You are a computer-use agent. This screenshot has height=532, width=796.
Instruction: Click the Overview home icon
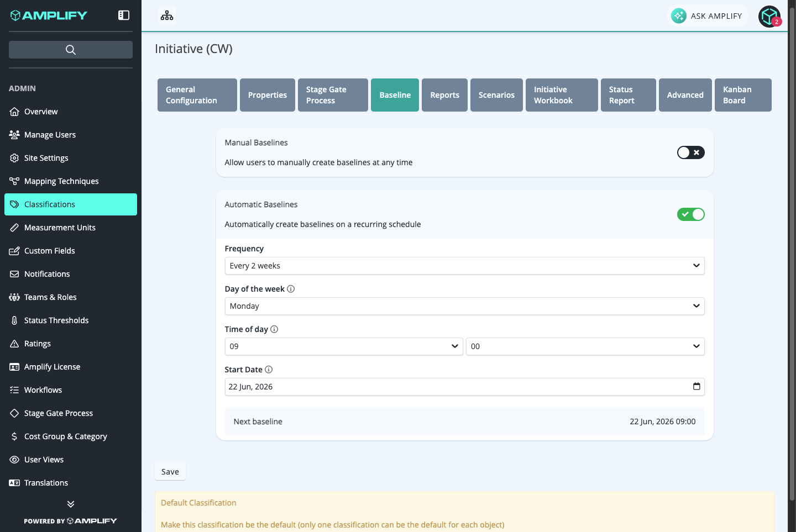coord(14,112)
